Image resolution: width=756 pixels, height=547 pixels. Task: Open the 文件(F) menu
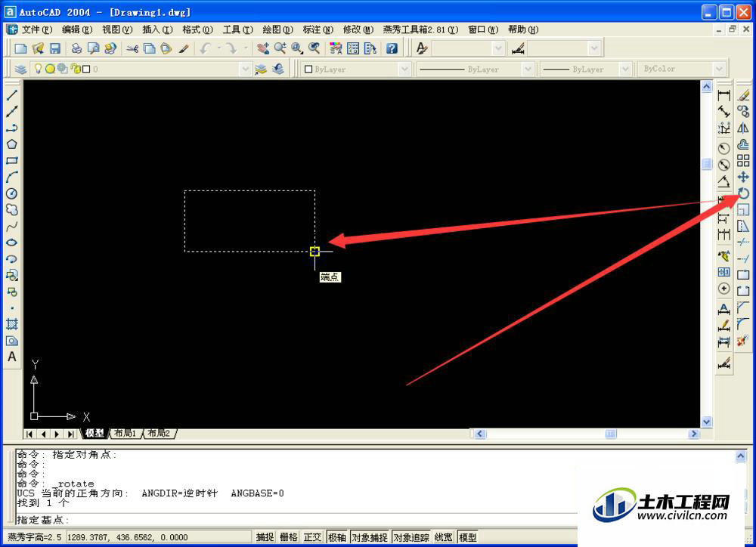(x=36, y=29)
